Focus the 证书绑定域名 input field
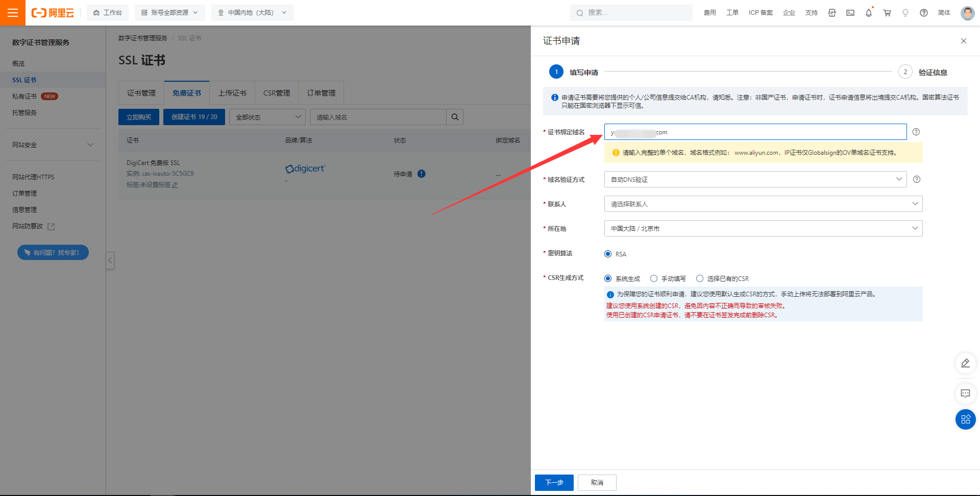Viewport: 980px width, 496px height. 755,132
